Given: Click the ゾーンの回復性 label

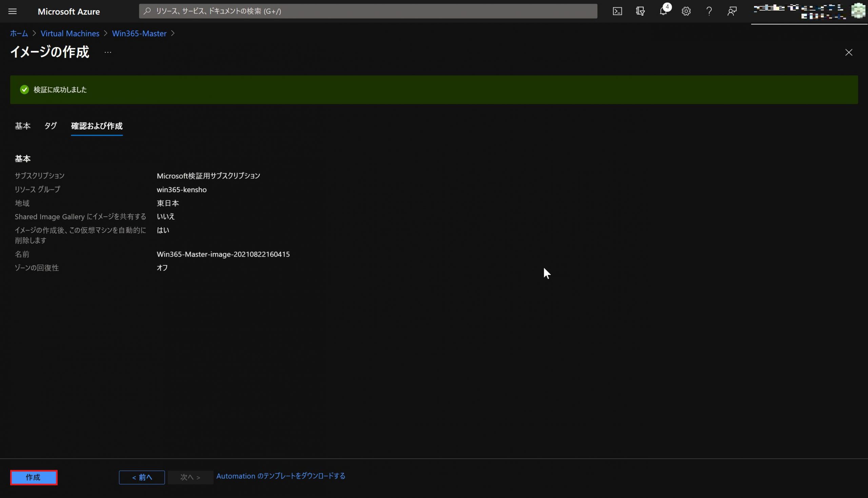Looking at the screenshot, I should (37, 268).
